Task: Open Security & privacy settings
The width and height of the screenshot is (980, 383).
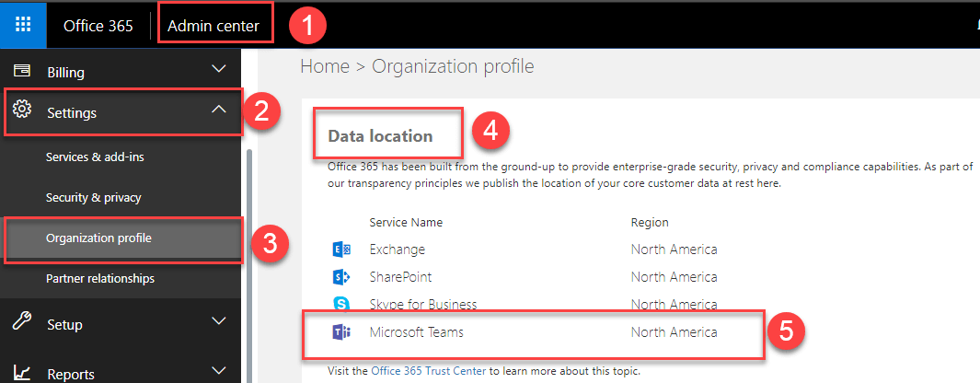Action: click(93, 198)
